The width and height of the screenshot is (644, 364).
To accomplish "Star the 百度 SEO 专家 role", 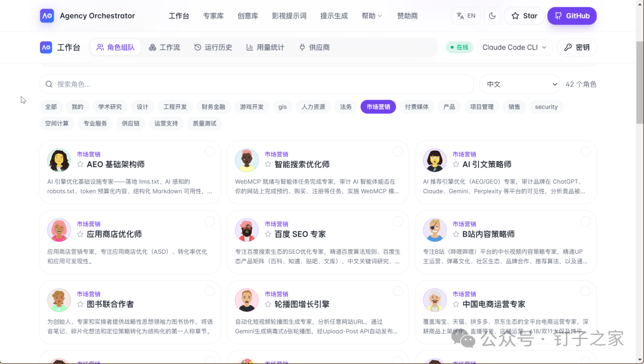I will pyautogui.click(x=268, y=234).
